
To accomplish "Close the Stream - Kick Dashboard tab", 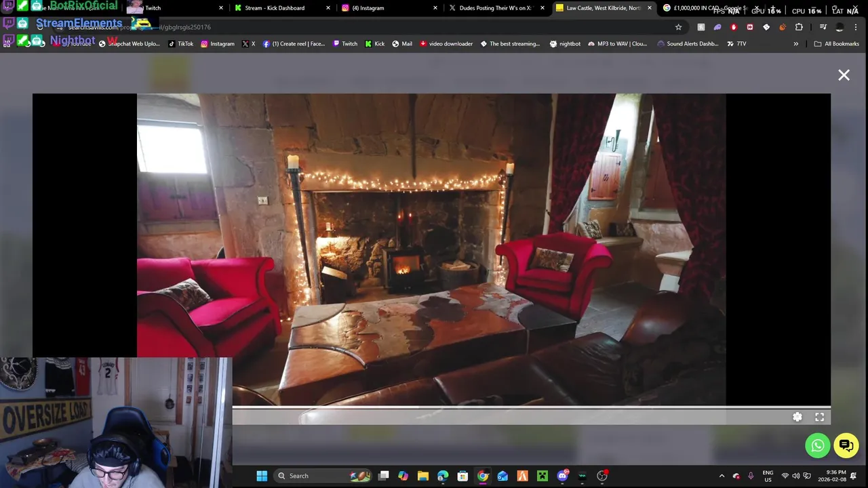I will pos(328,8).
